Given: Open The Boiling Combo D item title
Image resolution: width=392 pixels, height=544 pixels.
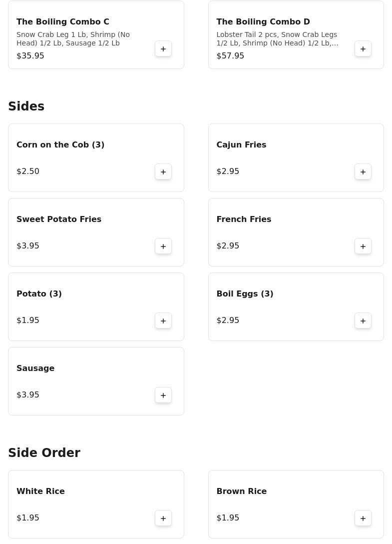Looking at the screenshot, I should point(263,22).
